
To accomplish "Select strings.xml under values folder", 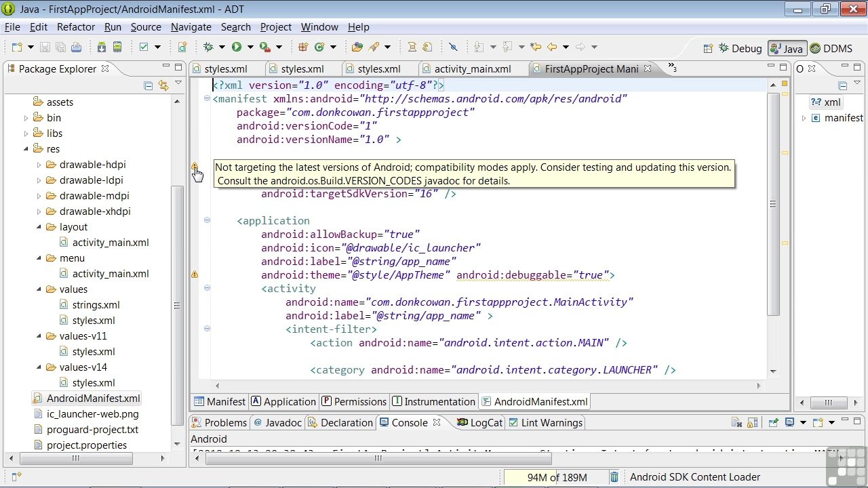I will [x=96, y=305].
